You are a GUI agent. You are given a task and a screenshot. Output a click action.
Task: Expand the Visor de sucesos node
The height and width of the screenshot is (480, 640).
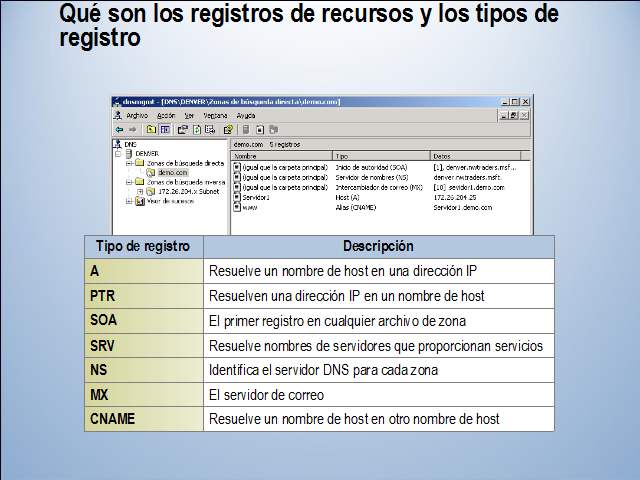(x=129, y=201)
